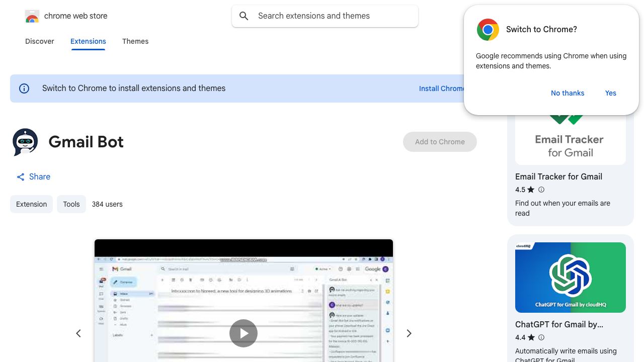Screen dimensions: 644x362
Task: Click the search magnifier icon
Action: point(244,16)
